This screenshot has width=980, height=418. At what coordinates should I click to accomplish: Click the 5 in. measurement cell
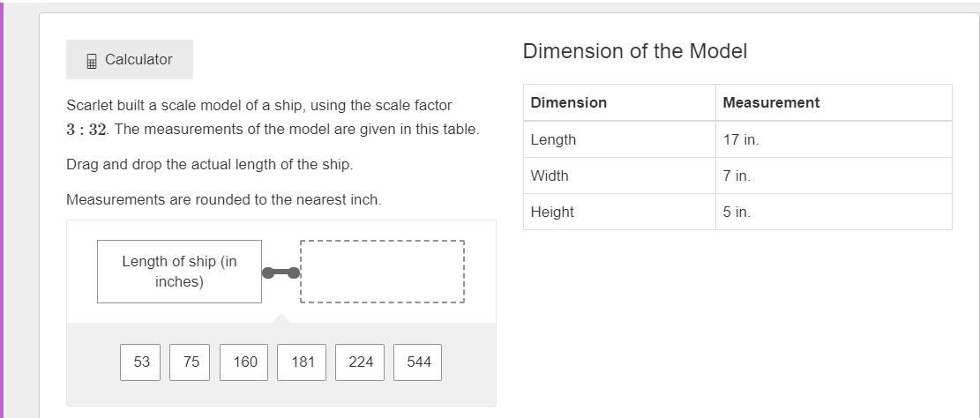tap(737, 212)
